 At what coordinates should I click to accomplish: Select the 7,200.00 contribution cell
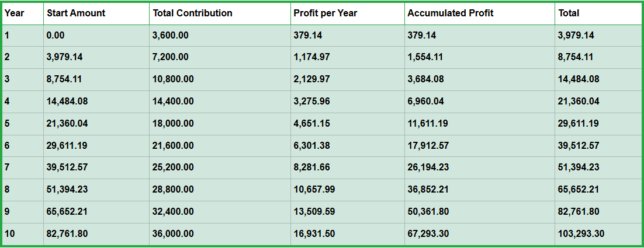170,57
